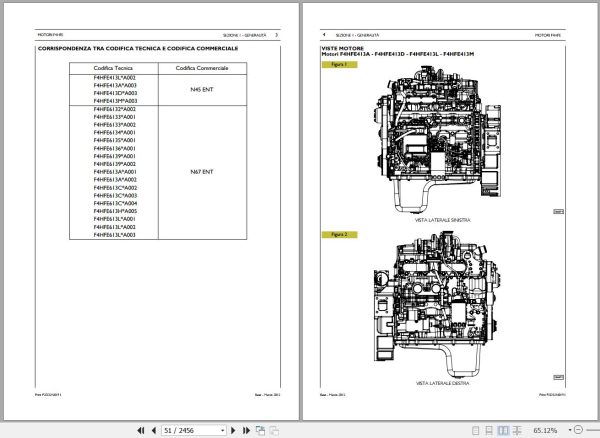Switch to single page view

click(476, 430)
